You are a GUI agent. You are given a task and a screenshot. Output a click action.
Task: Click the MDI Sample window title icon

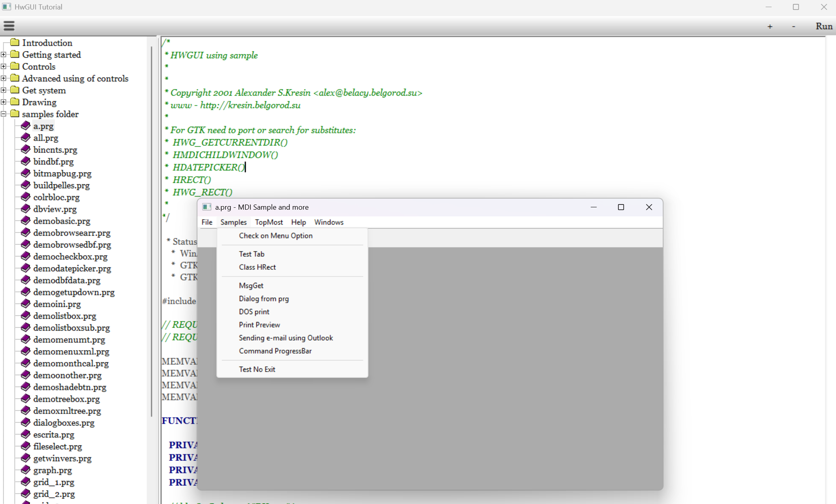(207, 207)
